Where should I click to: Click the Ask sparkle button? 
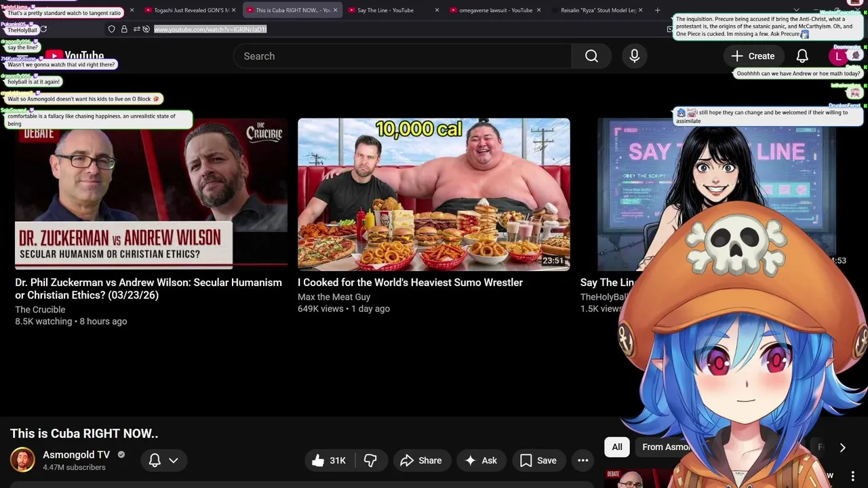[481, 460]
